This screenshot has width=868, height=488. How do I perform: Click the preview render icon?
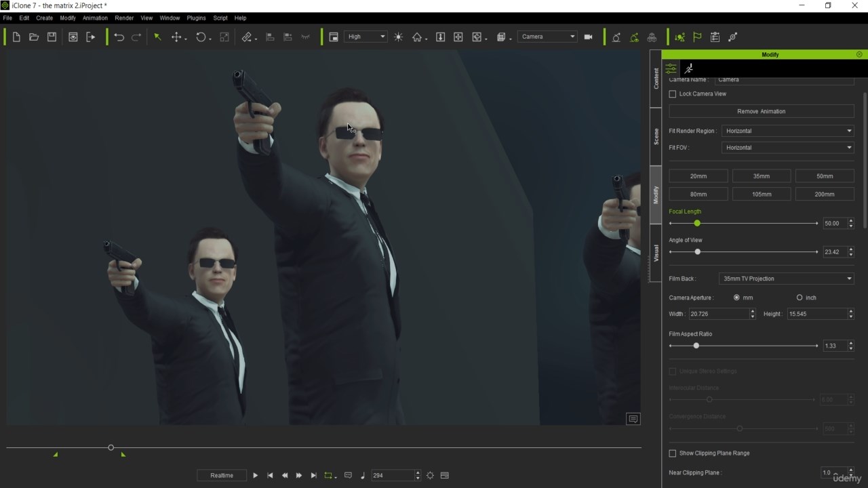click(x=73, y=37)
